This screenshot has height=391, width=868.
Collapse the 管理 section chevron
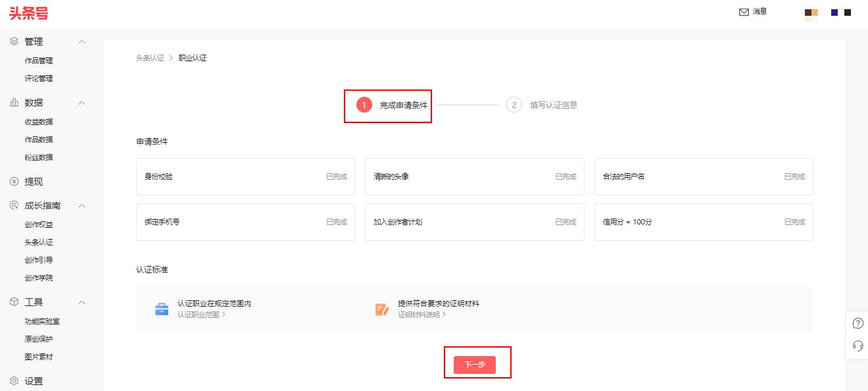click(82, 41)
